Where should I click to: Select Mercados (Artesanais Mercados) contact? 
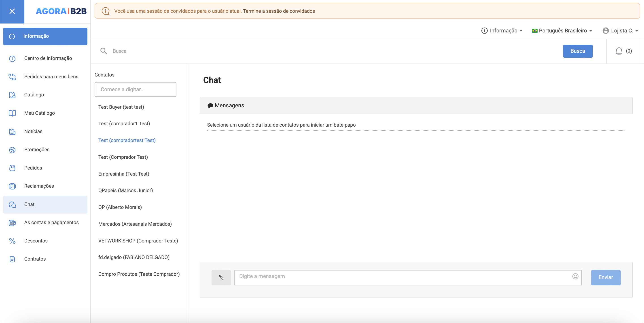135,224
